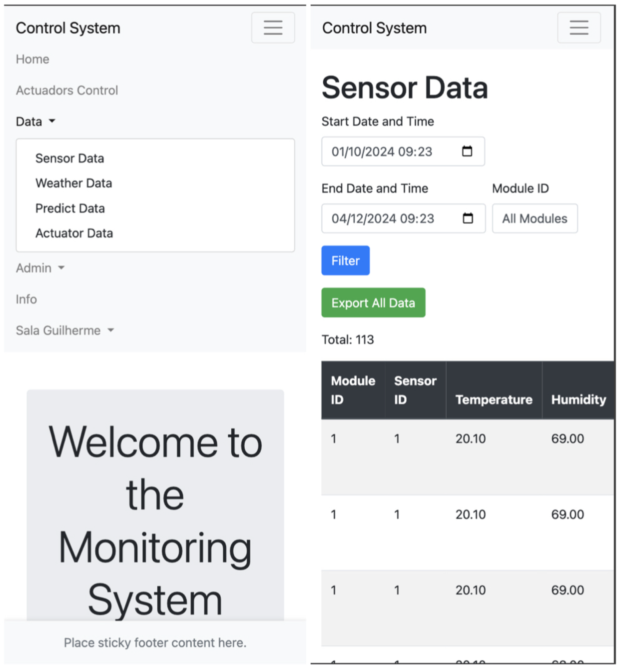Collapse the Data dropdown menu

point(35,121)
